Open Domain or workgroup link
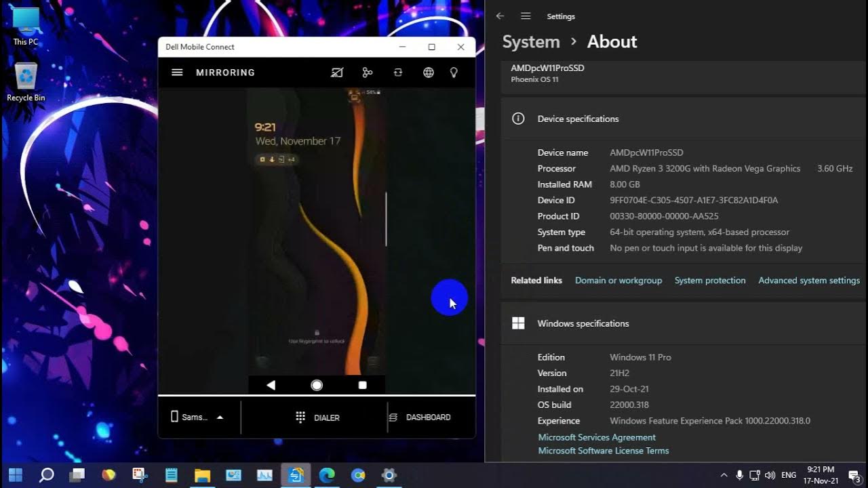Viewport: 868px width, 488px height. (x=618, y=281)
